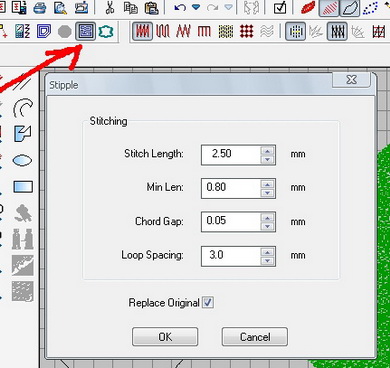This screenshot has height=368, width=390.
Task: Close the Stipple dialog window
Action: coord(351,80)
